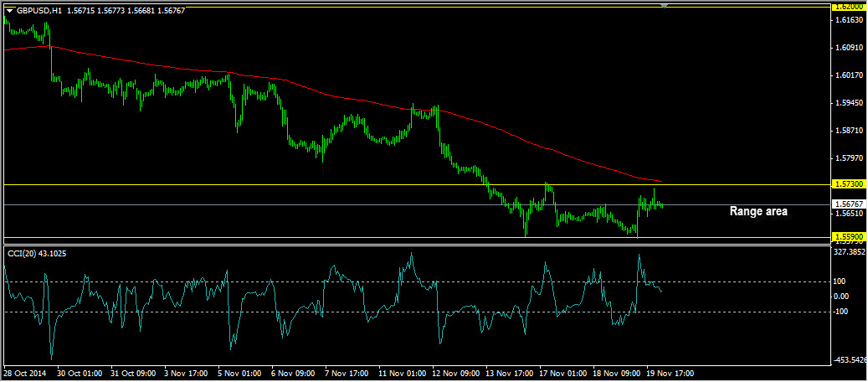Click the CCI 0.00 level label

click(842, 297)
